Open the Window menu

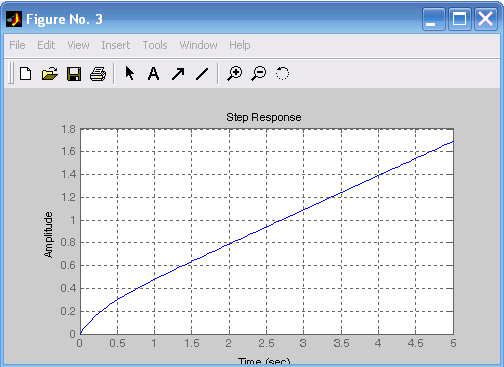[198, 45]
